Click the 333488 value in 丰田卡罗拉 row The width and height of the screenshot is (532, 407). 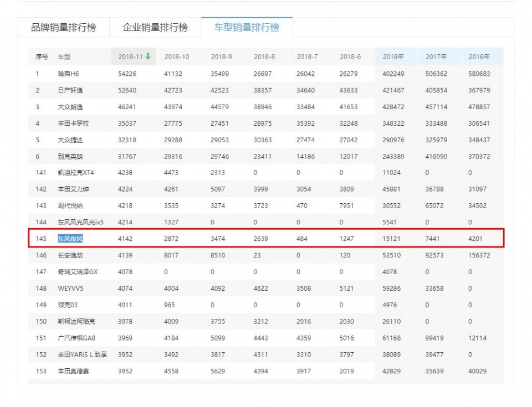[436, 123]
